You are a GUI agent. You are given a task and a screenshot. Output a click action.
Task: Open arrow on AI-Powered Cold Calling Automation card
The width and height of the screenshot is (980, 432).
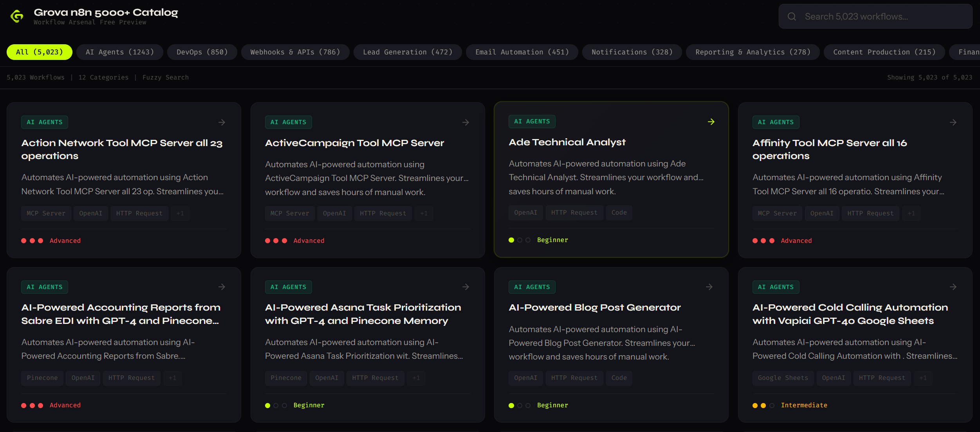953,287
